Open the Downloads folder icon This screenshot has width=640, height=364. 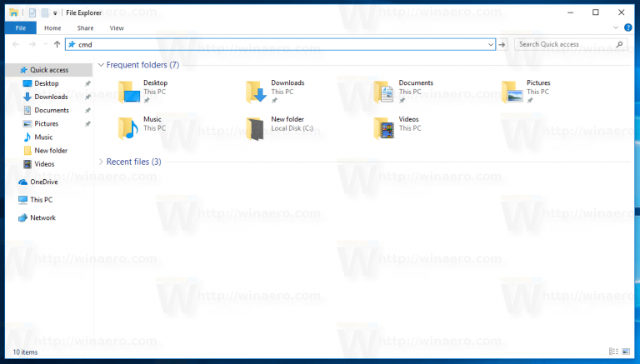tap(257, 92)
